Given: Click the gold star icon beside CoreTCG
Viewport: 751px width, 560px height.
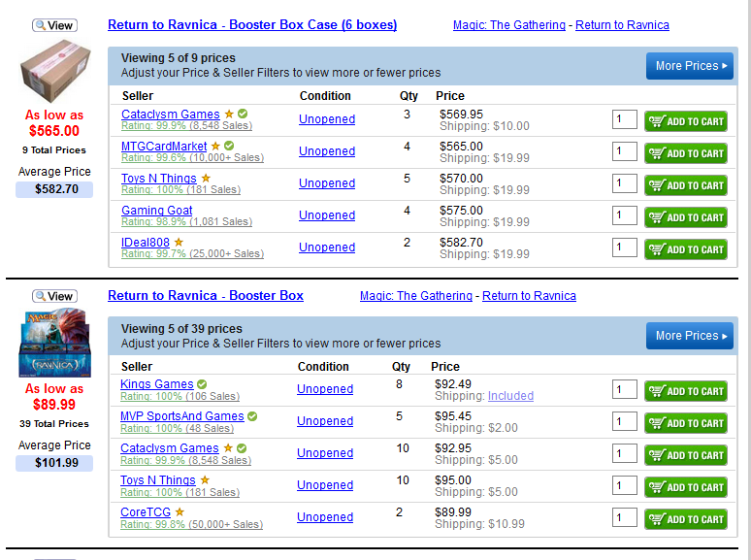Looking at the screenshot, I should (180, 512).
